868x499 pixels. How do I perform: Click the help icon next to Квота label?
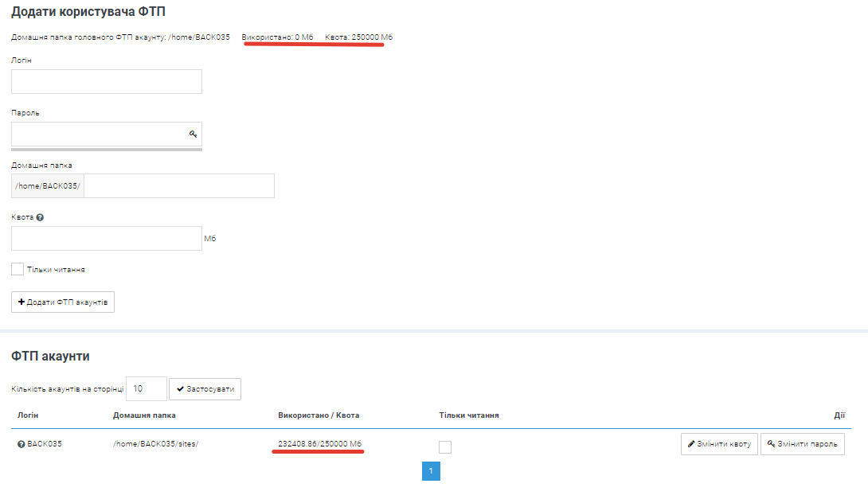click(x=40, y=216)
